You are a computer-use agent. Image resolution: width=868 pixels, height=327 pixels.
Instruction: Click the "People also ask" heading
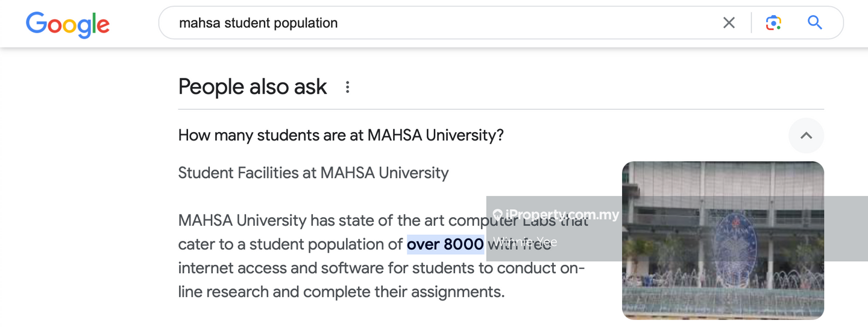(253, 87)
